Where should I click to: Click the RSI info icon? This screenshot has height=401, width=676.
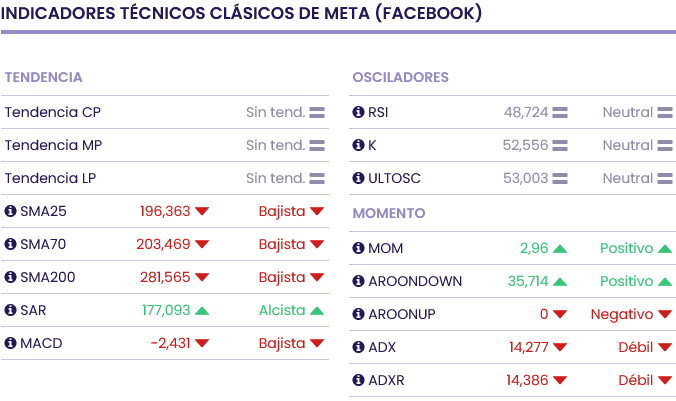(x=358, y=112)
